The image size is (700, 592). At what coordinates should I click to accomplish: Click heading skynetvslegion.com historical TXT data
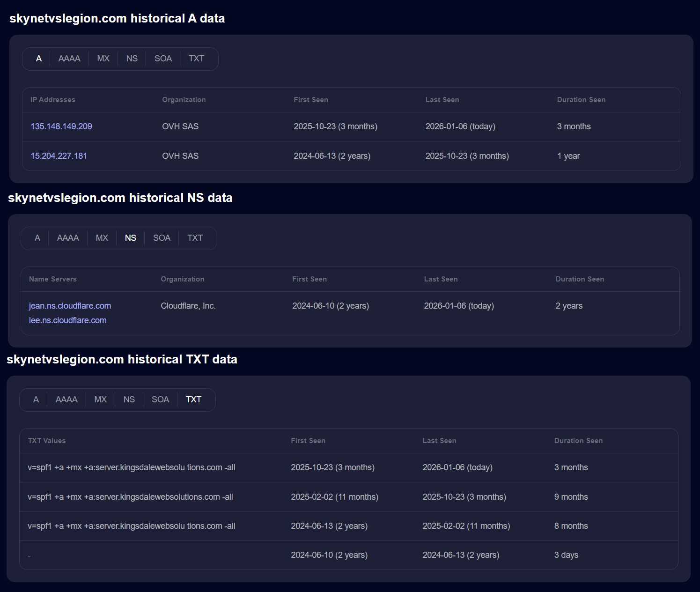click(x=122, y=359)
